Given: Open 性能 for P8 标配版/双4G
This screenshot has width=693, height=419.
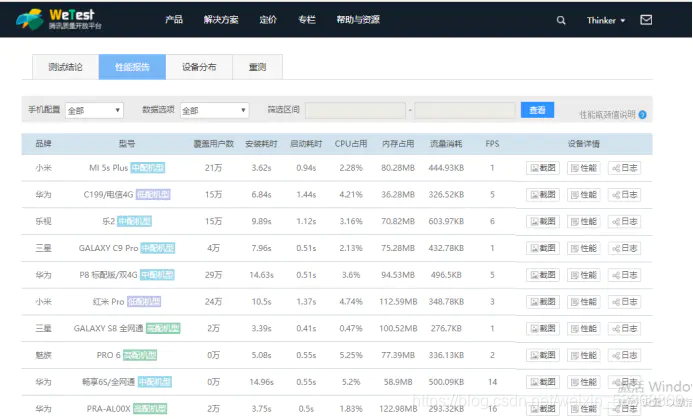Looking at the screenshot, I should (584, 275).
